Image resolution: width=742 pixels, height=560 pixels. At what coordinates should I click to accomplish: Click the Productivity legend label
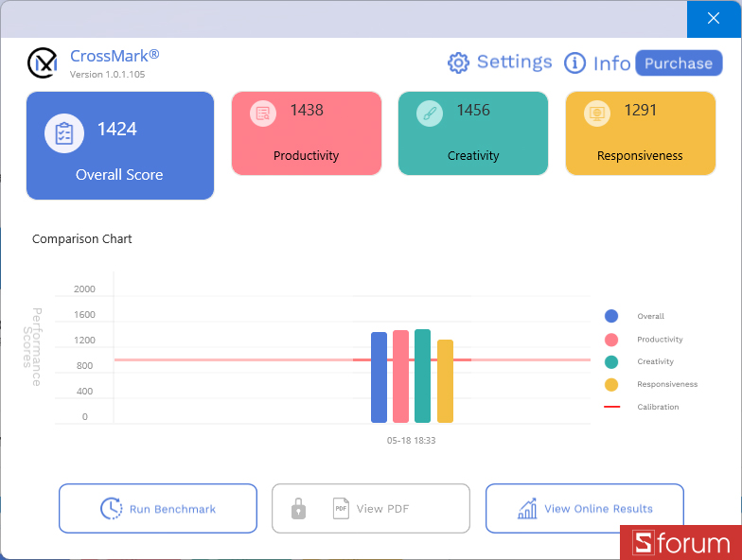[x=661, y=340]
